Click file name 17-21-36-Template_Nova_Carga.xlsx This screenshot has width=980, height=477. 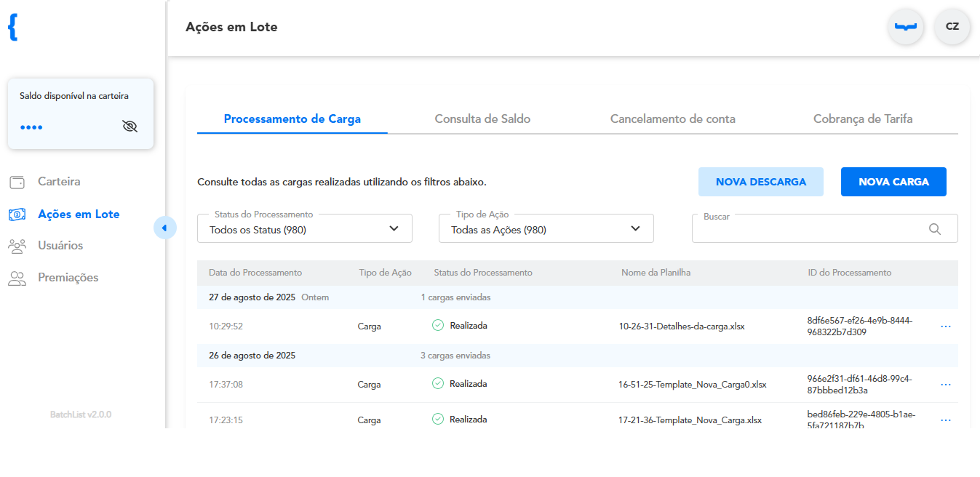690,420
